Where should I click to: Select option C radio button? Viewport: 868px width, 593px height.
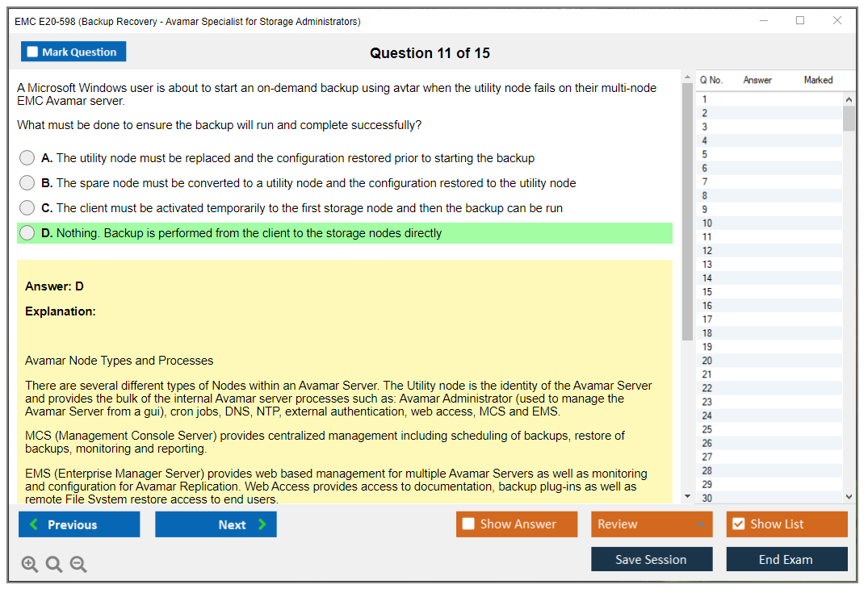(x=27, y=208)
